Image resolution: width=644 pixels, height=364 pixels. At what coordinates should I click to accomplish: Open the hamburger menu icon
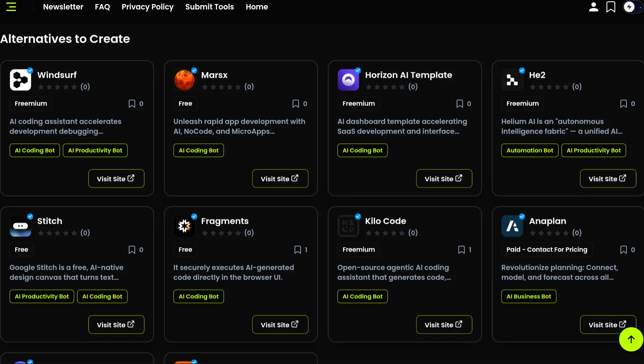tap(11, 7)
